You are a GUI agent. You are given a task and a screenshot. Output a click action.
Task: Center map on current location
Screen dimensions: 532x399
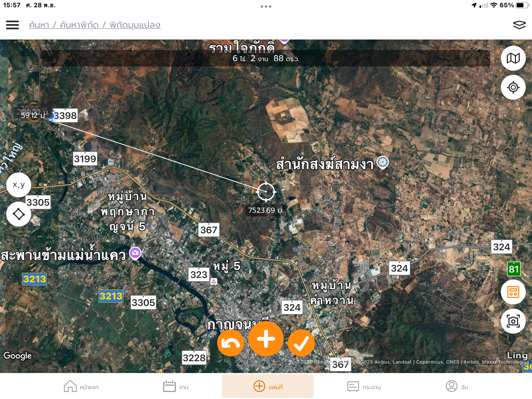click(x=513, y=87)
